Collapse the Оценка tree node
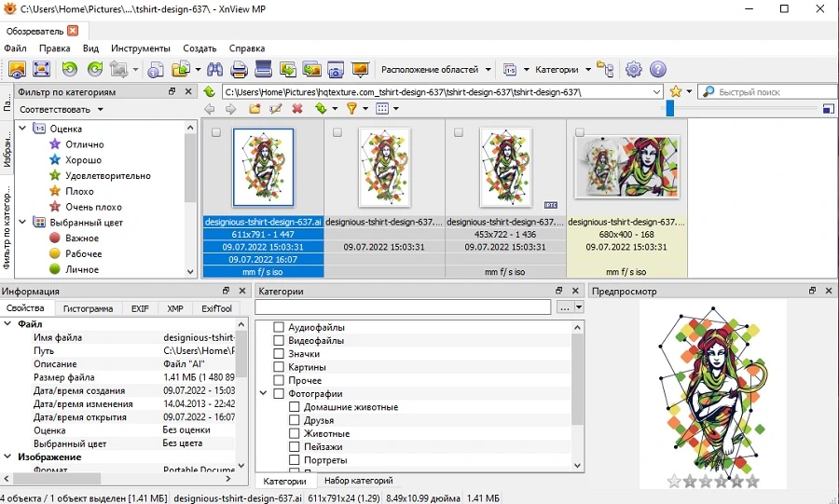 click(23, 129)
